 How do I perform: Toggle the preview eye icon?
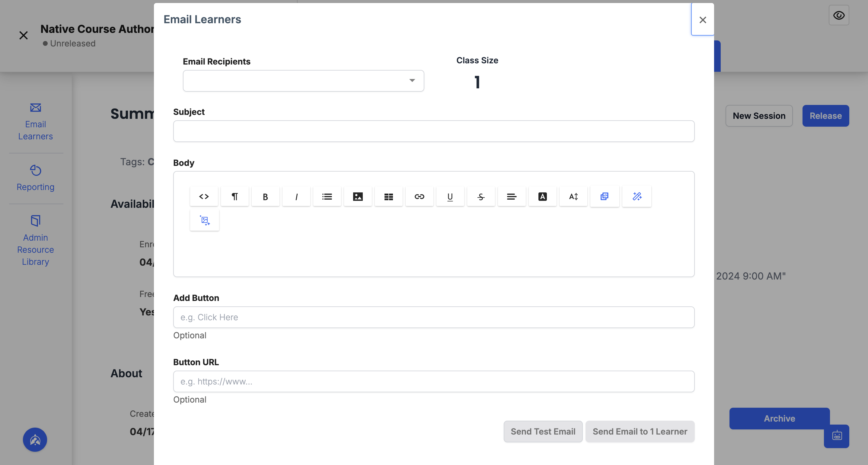point(838,15)
